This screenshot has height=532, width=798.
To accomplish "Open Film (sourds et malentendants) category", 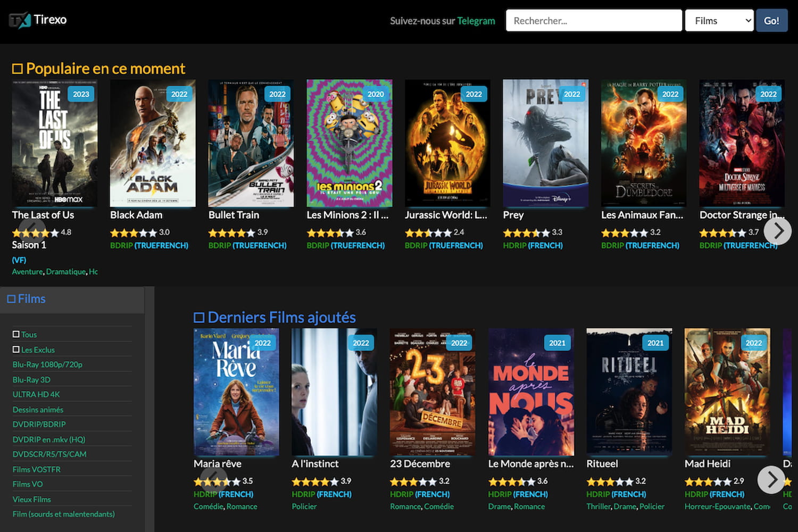I will [64, 514].
